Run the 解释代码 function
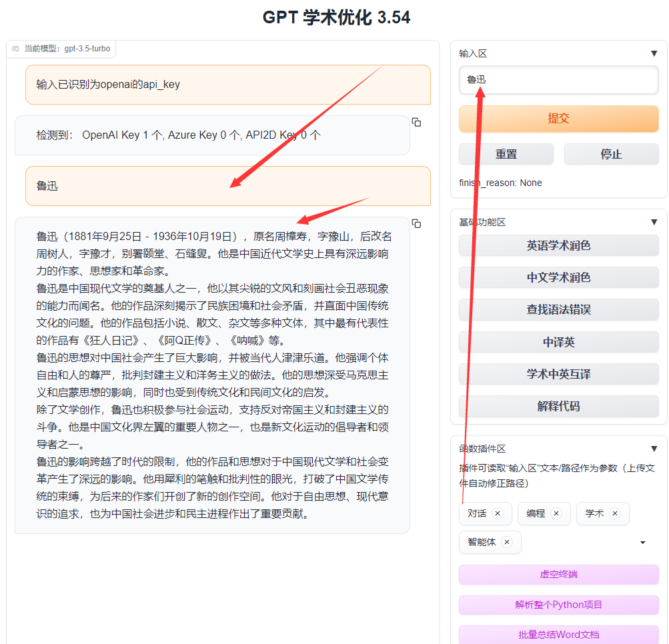This screenshot has width=669, height=644. point(558,406)
